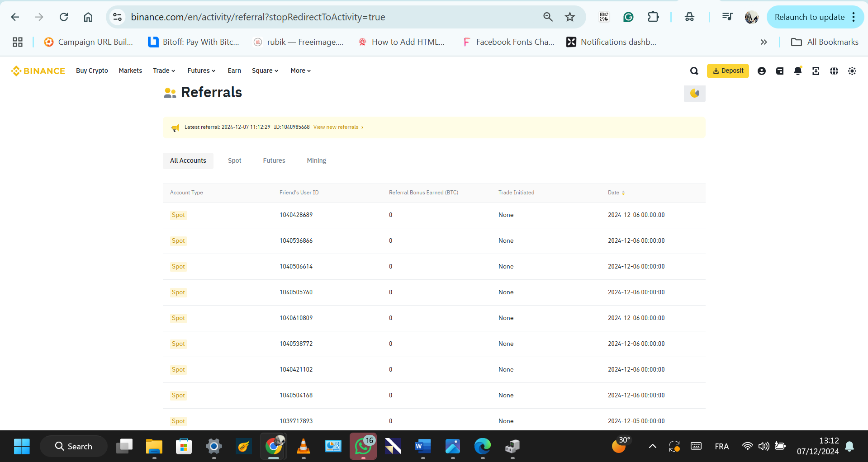Open the Grammarly extension icon
The width and height of the screenshot is (868, 462).
(628, 17)
